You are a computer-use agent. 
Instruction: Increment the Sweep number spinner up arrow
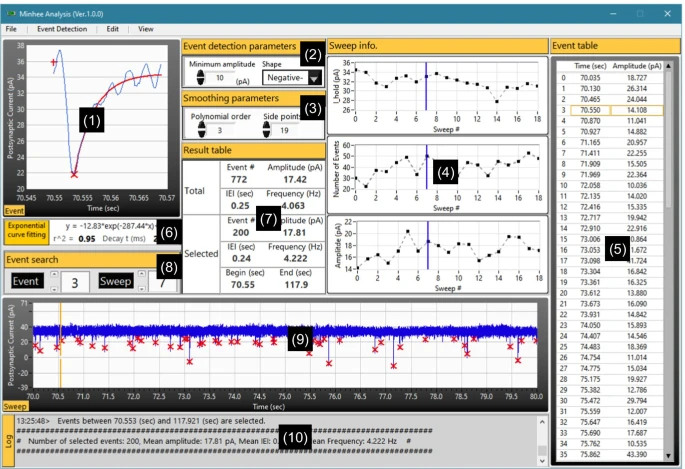142,274
